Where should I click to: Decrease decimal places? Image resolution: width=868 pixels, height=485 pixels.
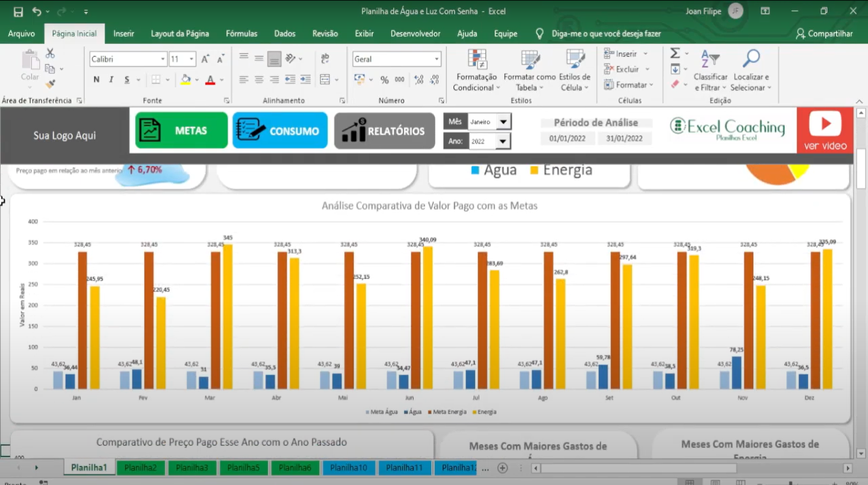pos(435,80)
